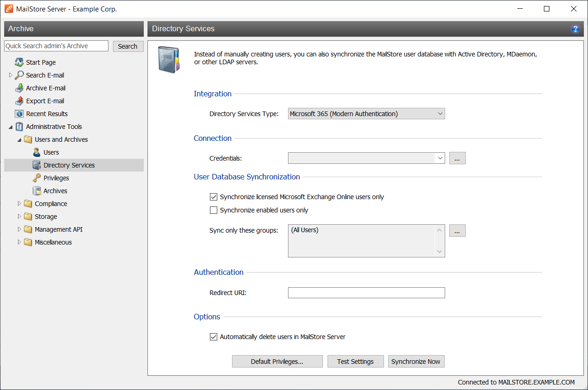Click the Privileges key icon
The width and height of the screenshot is (588, 390).
[37, 178]
